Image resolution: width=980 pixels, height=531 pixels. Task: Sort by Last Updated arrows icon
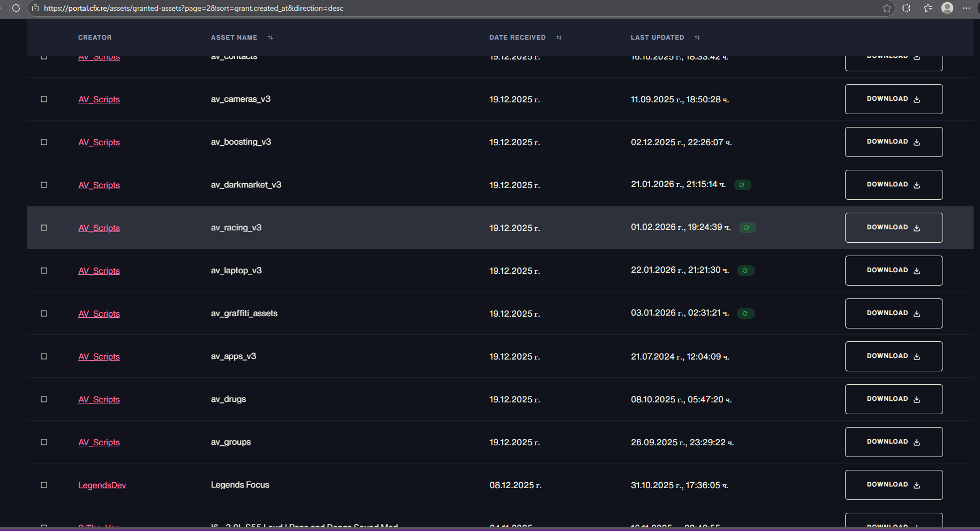tap(697, 38)
